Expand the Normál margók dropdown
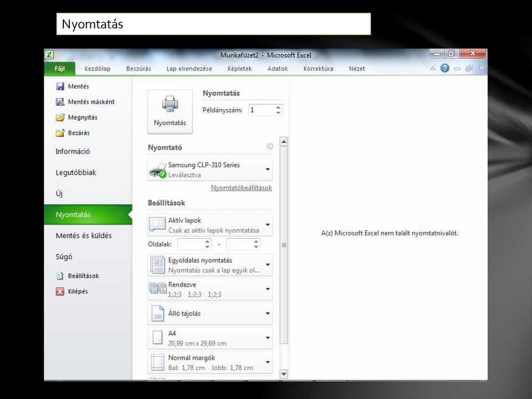The image size is (532, 399). tap(268, 362)
